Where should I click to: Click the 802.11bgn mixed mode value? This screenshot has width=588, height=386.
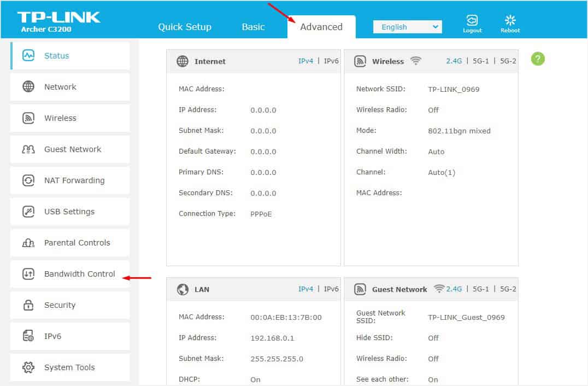click(460, 131)
